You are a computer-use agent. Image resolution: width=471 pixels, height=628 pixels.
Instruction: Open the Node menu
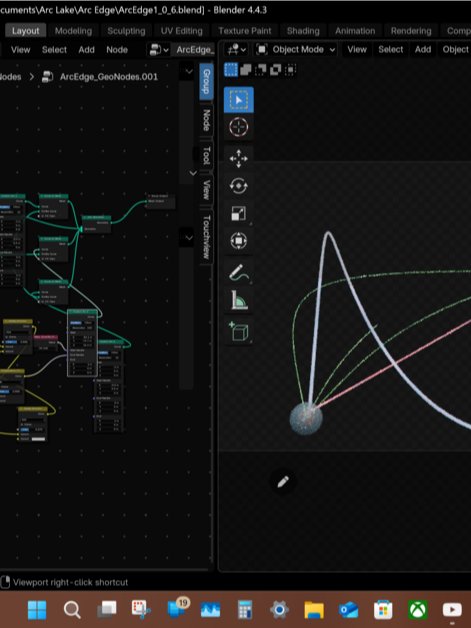[x=117, y=50]
